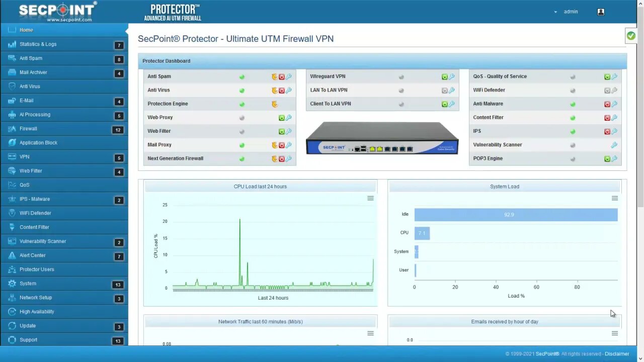Image resolution: width=644 pixels, height=362 pixels.
Task: Turn off Anti Spam with red power button
Action: point(281,77)
